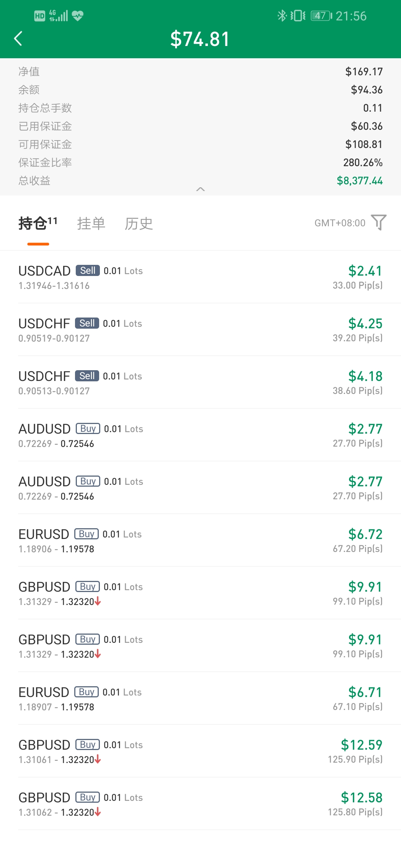Switch to the 历史 tab
This screenshot has height=868, width=401.
[139, 223]
